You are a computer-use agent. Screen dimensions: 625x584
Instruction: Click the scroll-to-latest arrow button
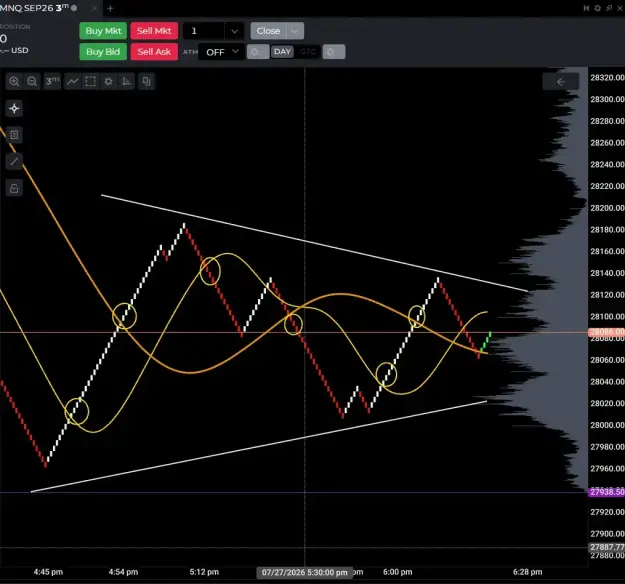click(561, 82)
